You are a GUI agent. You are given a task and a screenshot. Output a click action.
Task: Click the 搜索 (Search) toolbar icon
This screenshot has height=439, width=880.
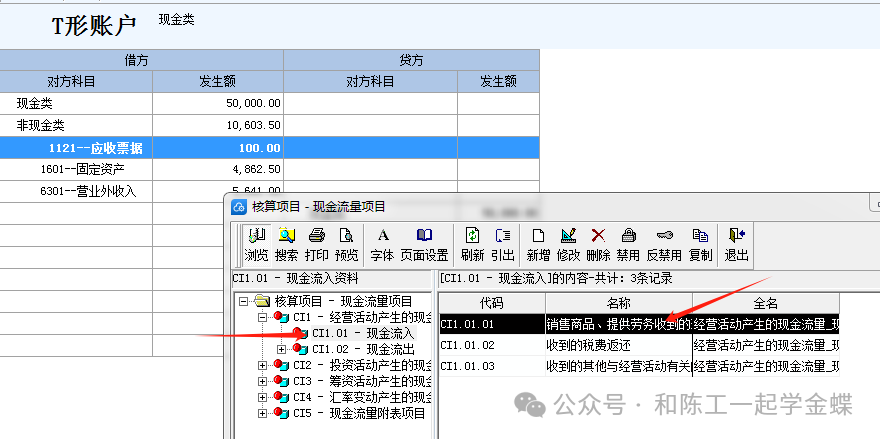coord(287,244)
